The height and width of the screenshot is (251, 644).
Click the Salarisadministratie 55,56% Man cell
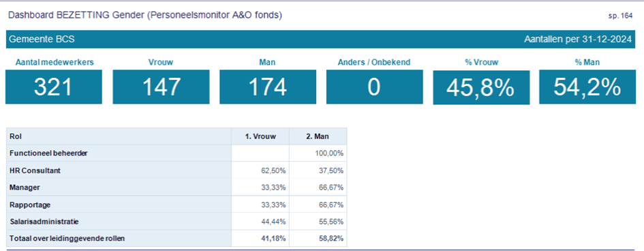(318, 222)
